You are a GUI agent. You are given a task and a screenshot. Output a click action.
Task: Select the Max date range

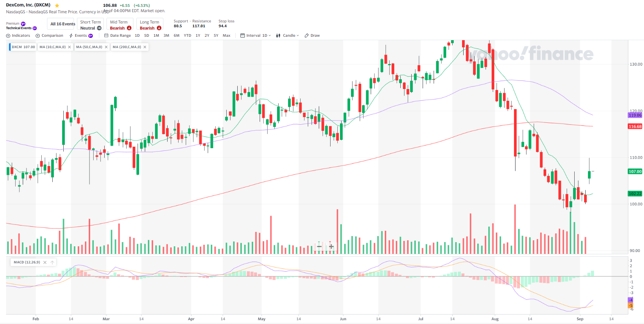click(227, 36)
